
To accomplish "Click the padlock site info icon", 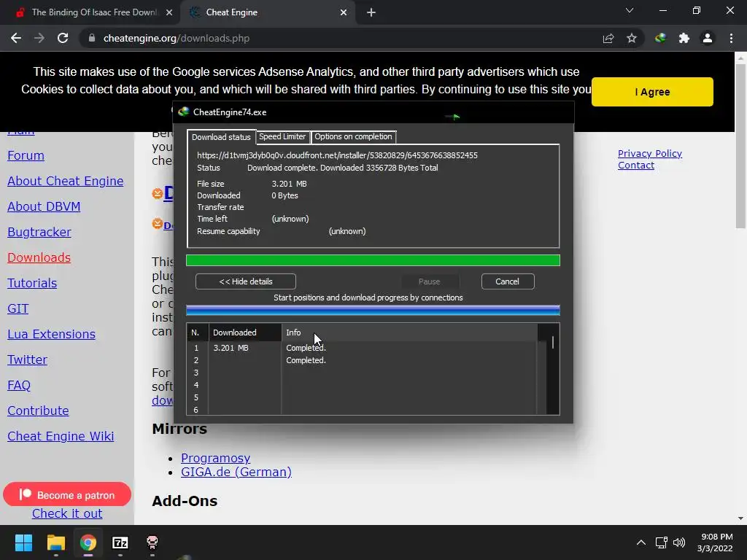I will 92,38.
